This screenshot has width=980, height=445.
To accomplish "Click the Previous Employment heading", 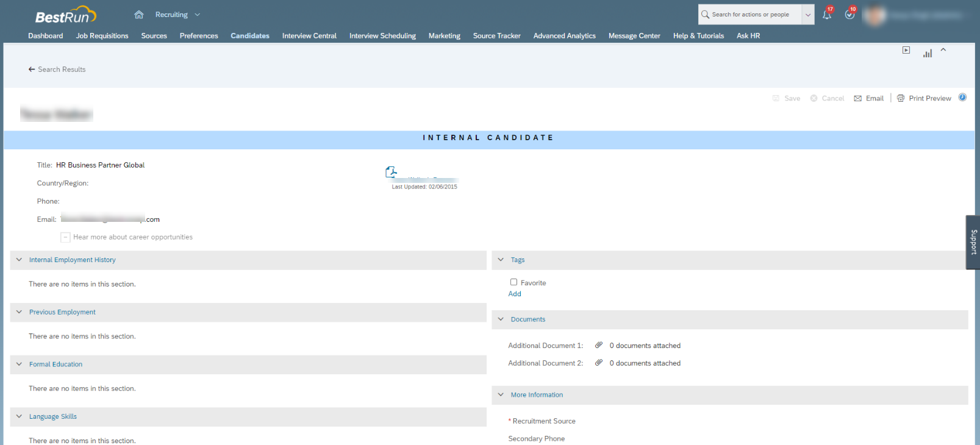I will pos(62,312).
